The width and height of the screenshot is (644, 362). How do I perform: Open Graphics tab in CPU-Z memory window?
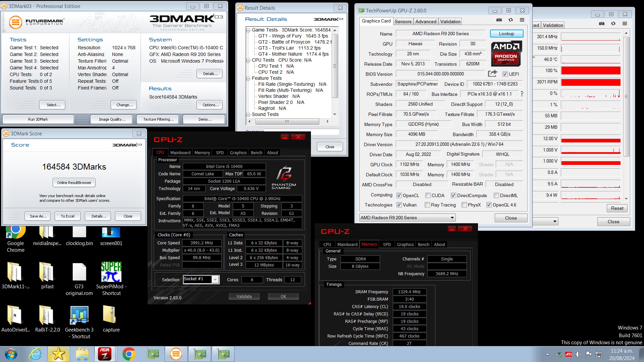pos(405,244)
